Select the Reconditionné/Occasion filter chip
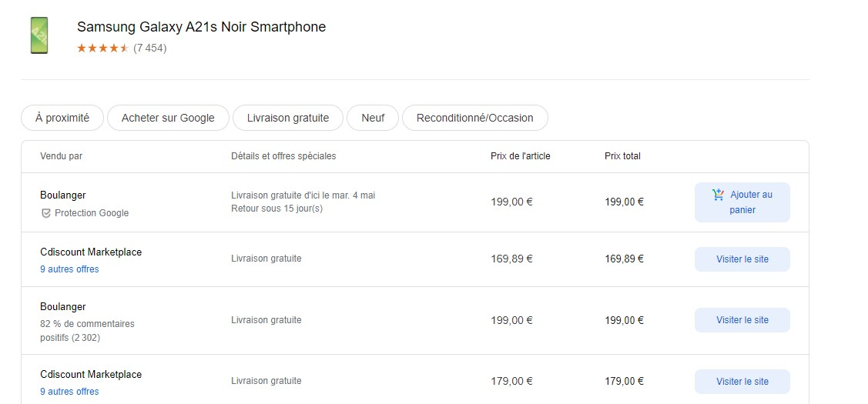Viewport: 868px width, 404px height. [475, 118]
